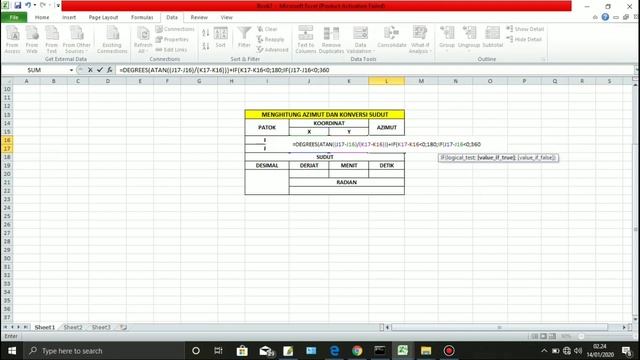Switch to the View tab
The image size is (640, 360).
pyautogui.click(x=227, y=17)
